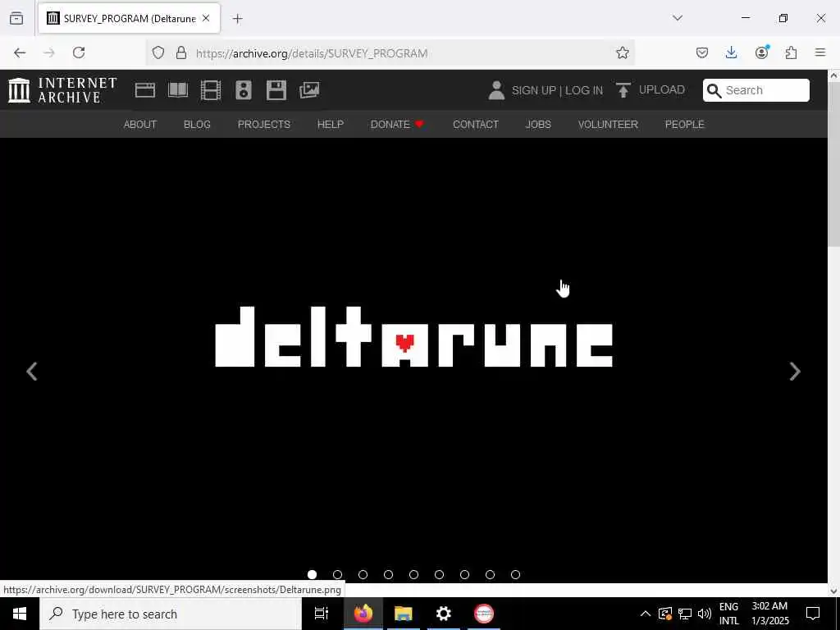Open the Texts book icon

pyautogui.click(x=178, y=90)
